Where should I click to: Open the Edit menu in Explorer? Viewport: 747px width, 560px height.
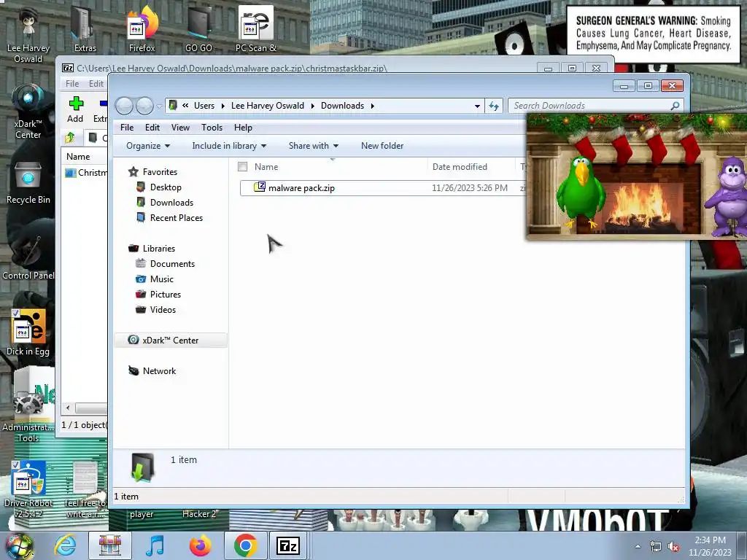pyautogui.click(x=152, y=128)
